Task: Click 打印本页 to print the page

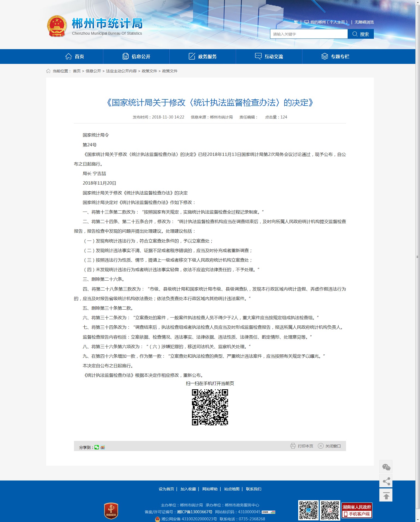Action: (x=305, y=446)
